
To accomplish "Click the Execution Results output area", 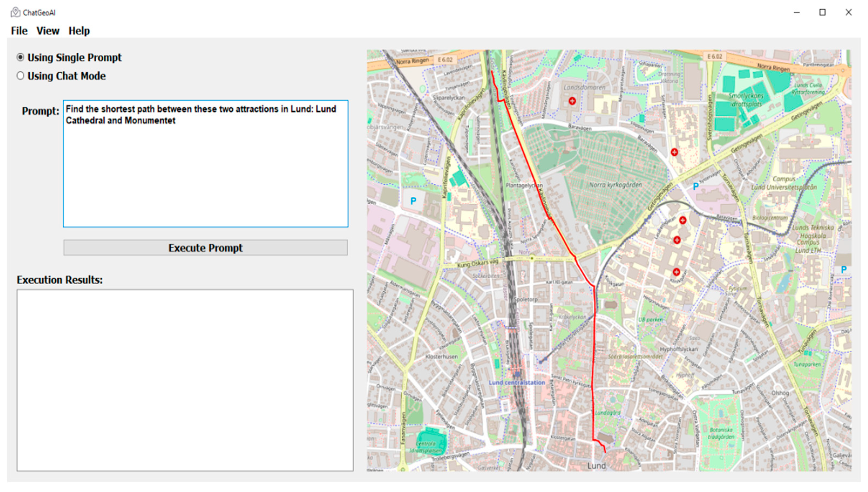I will click(x=185, y=380).
